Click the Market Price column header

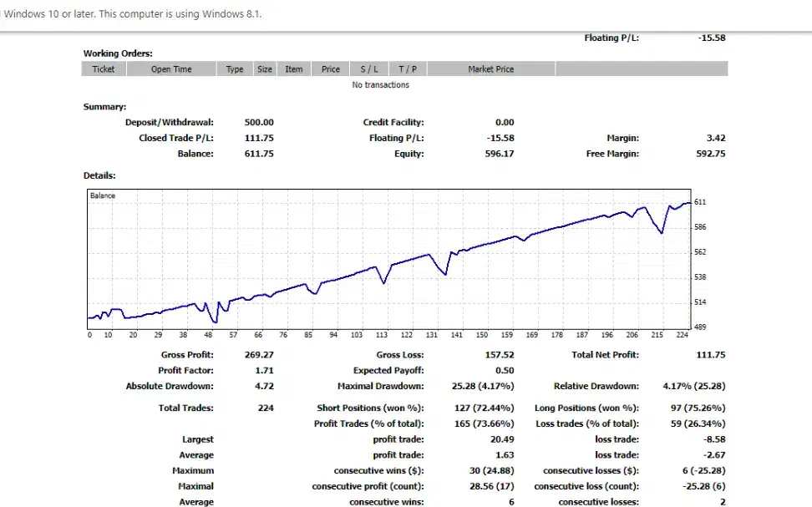click(490, 69)
